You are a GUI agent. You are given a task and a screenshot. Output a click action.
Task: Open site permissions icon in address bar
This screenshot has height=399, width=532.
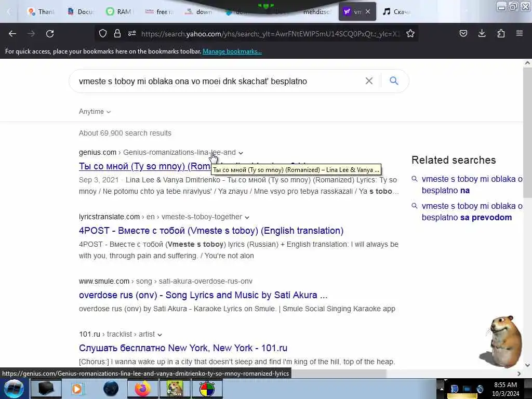coord(132,33)
